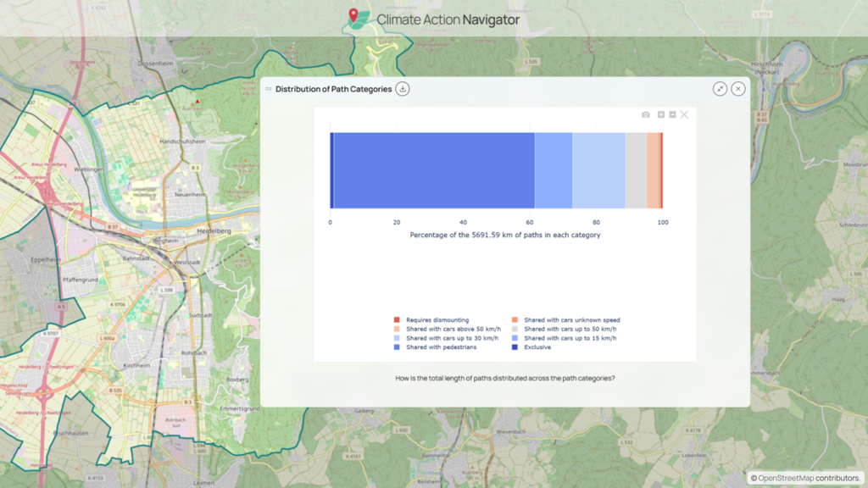Click the download icon beside Distribution of Path Categories
Image resolution: width=868 pixels, height=488 pixels.
pyautogui.click(x=403, y=88)
